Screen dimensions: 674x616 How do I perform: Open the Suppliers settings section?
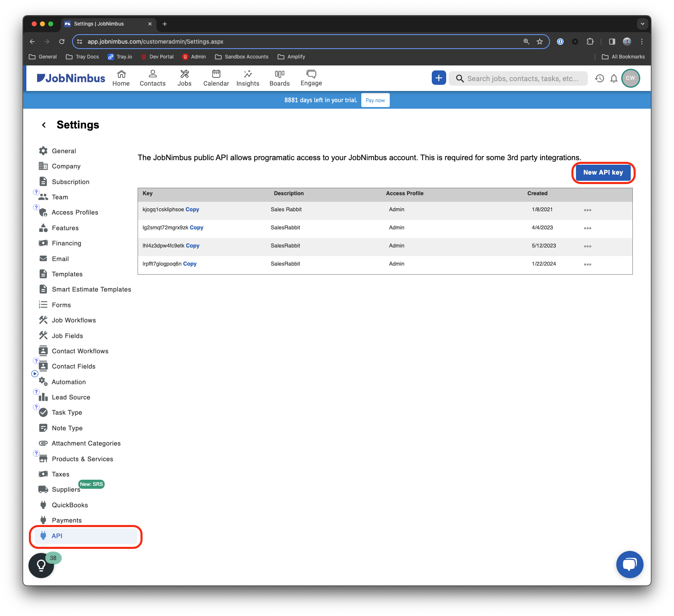[x=66, y=490]
